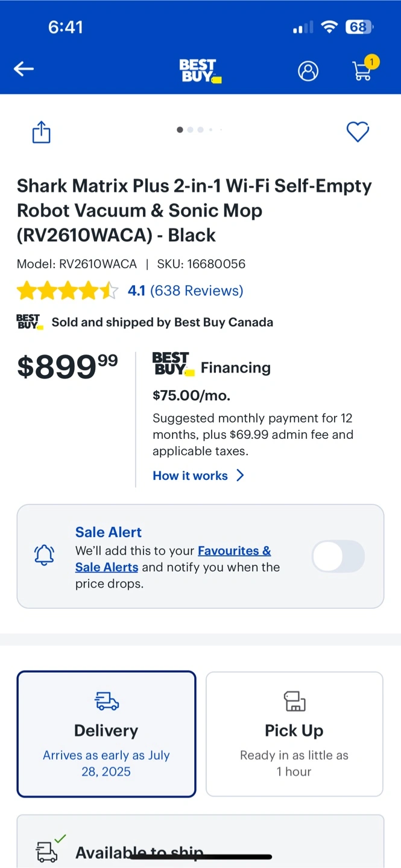Viewport: 401px width, 868px height.
Task: Expand How it works chevron
Action: pos(240,476)
